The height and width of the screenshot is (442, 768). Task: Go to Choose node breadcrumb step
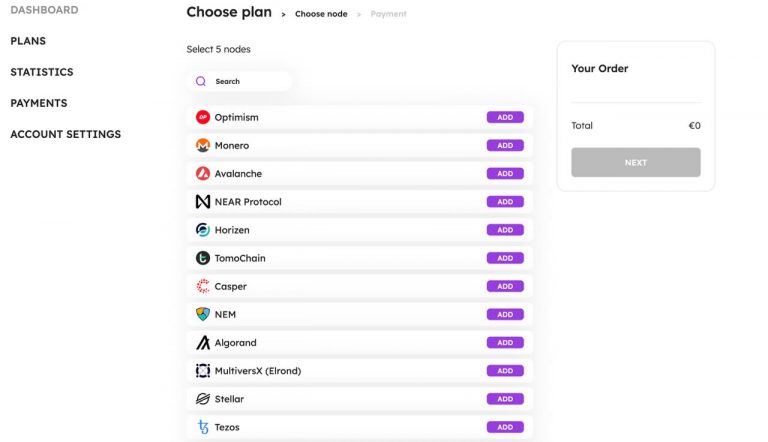tap(321, 14)
